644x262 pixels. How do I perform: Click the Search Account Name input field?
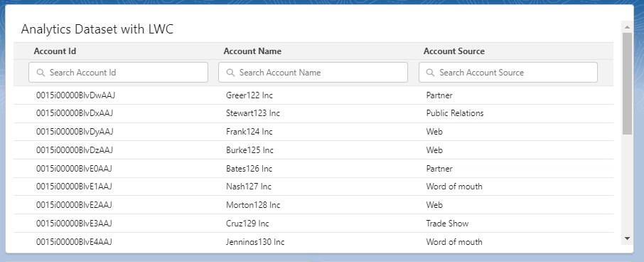pos(313,73)
